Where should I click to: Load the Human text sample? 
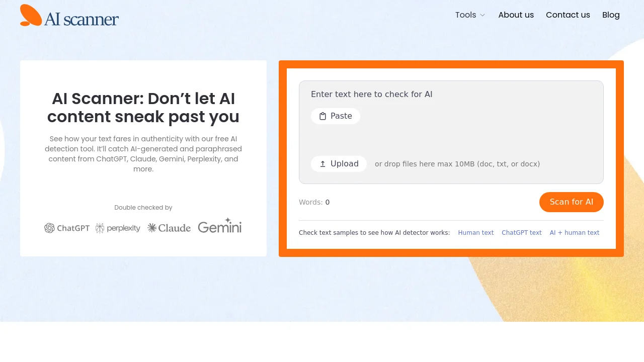point(476,233)
